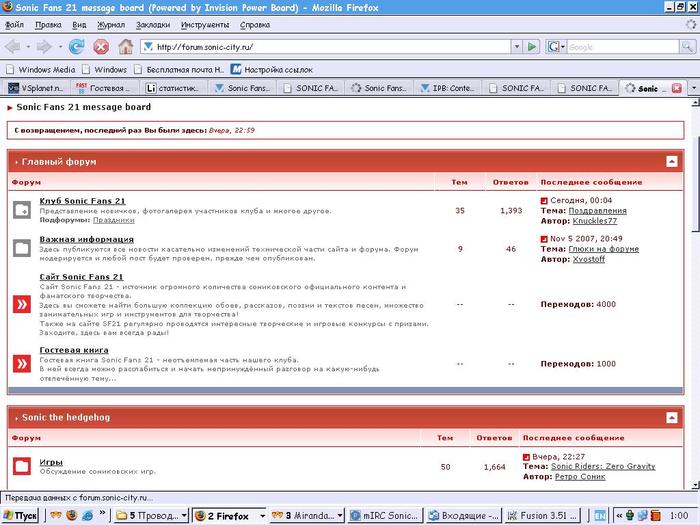Close the active Sonic tab

click(677, 88)
